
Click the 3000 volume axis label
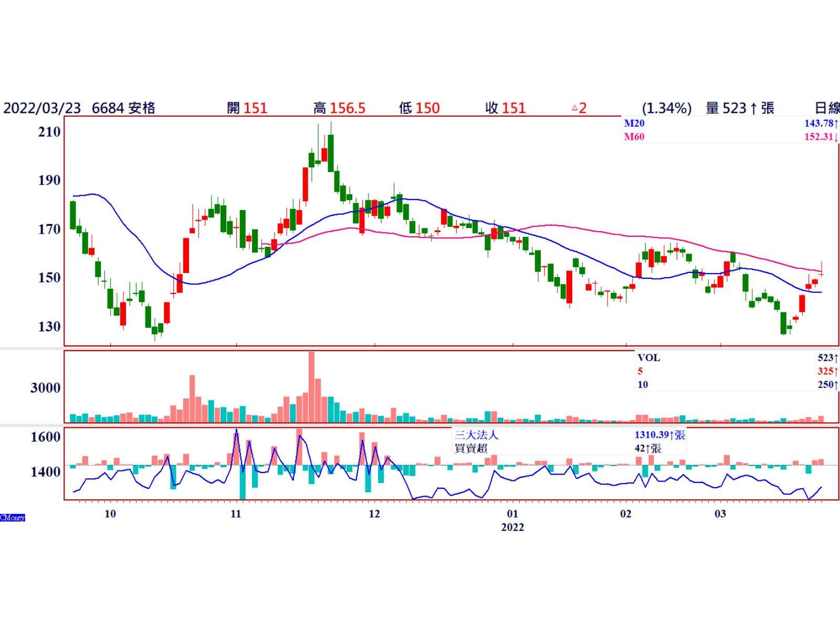click(x=45, y=388)
